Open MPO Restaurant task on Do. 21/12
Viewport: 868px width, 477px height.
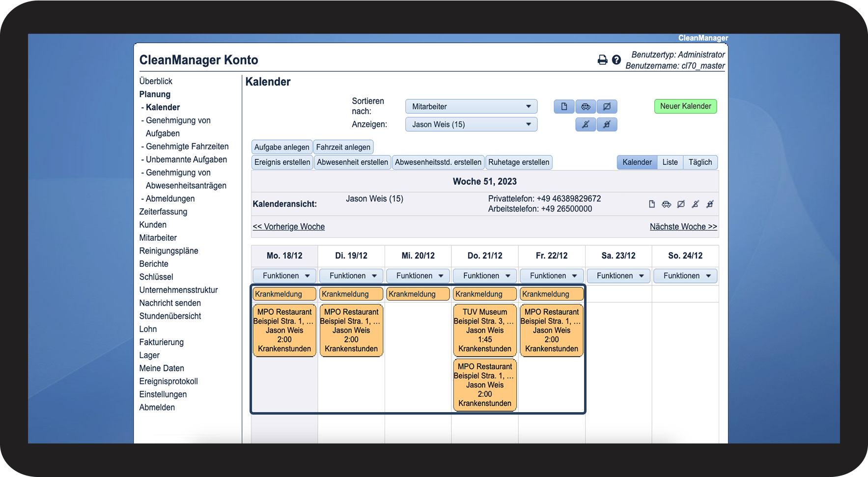coord(485,385)
